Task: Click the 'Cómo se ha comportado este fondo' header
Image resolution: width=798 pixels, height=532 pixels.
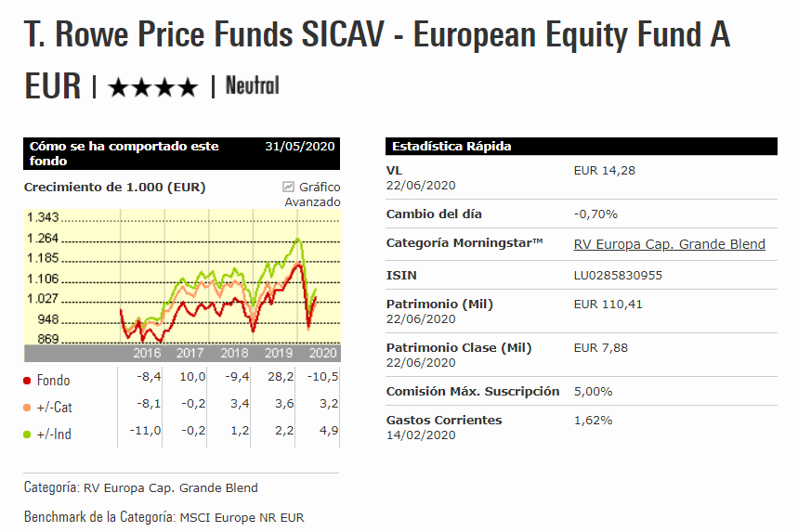Action: [x=124, y=153]
